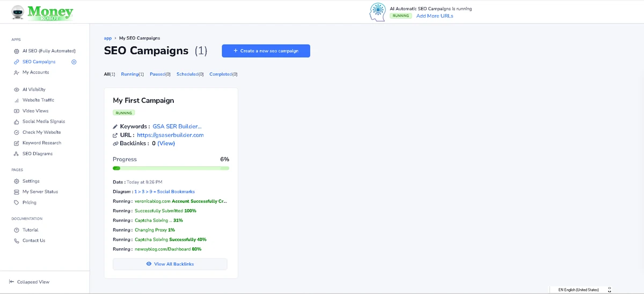Click the AI SEO sidebar icon
This screenshot has height=294, width=644.
click(x=17, y=51)
